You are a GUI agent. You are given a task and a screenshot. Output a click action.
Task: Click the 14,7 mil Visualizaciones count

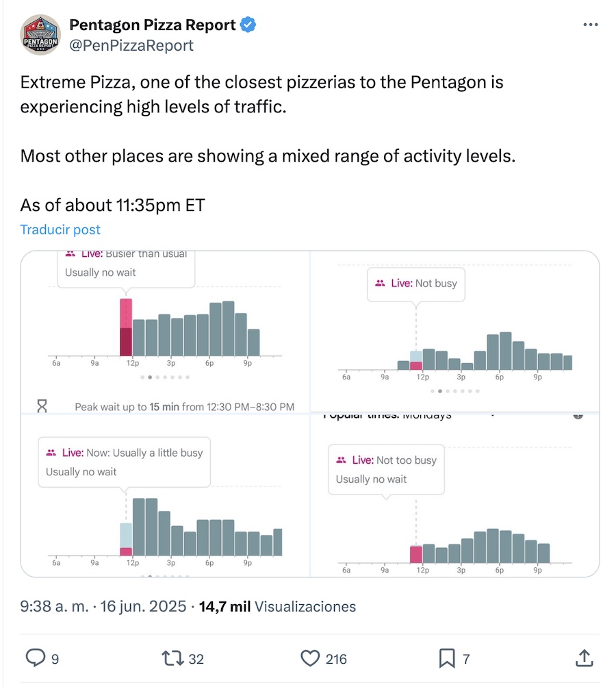click(277, 606)
